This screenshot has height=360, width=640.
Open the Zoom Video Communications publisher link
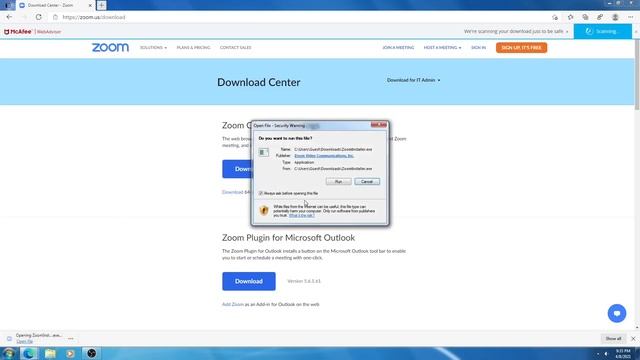click(324, 156)
